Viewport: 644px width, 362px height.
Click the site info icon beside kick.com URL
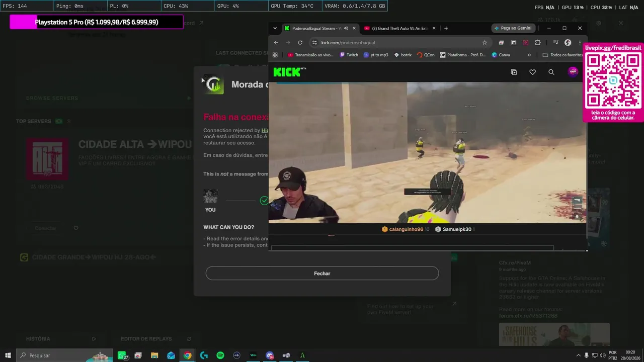point(314,43)
